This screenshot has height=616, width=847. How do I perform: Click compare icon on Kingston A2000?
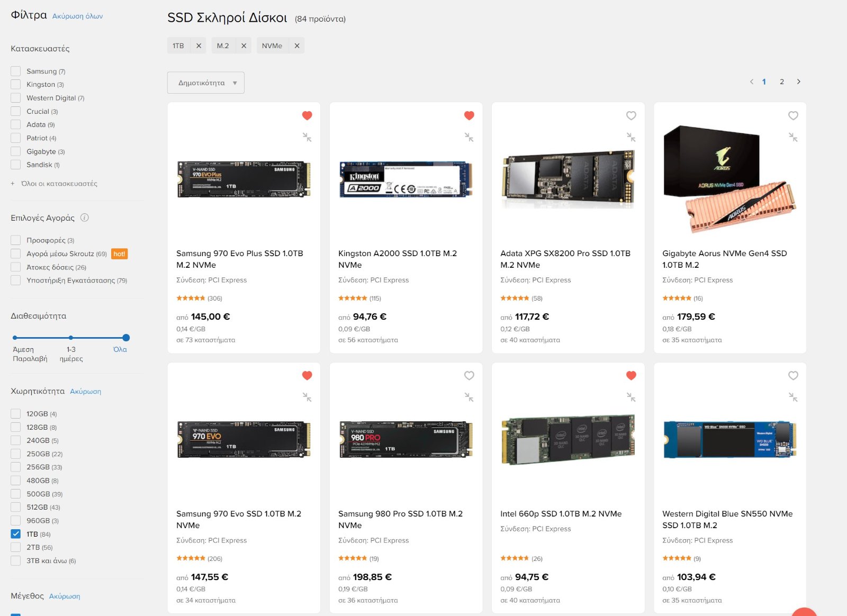point(469,137)
